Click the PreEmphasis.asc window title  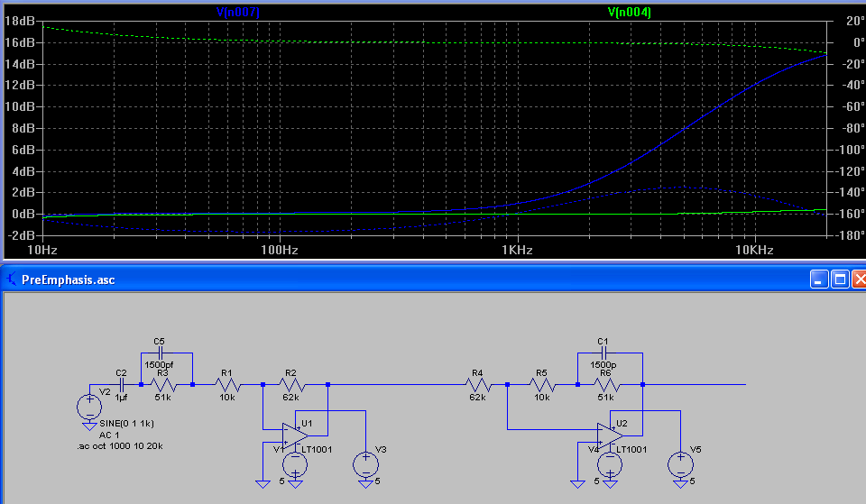point(69,279)
